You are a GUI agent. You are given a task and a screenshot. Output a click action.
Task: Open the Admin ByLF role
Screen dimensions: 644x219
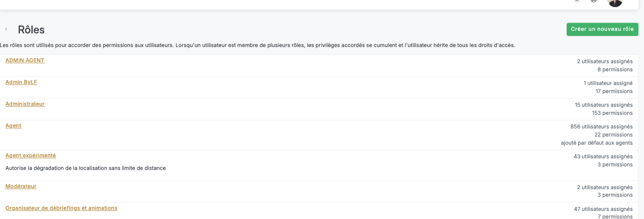click(21, 82)
